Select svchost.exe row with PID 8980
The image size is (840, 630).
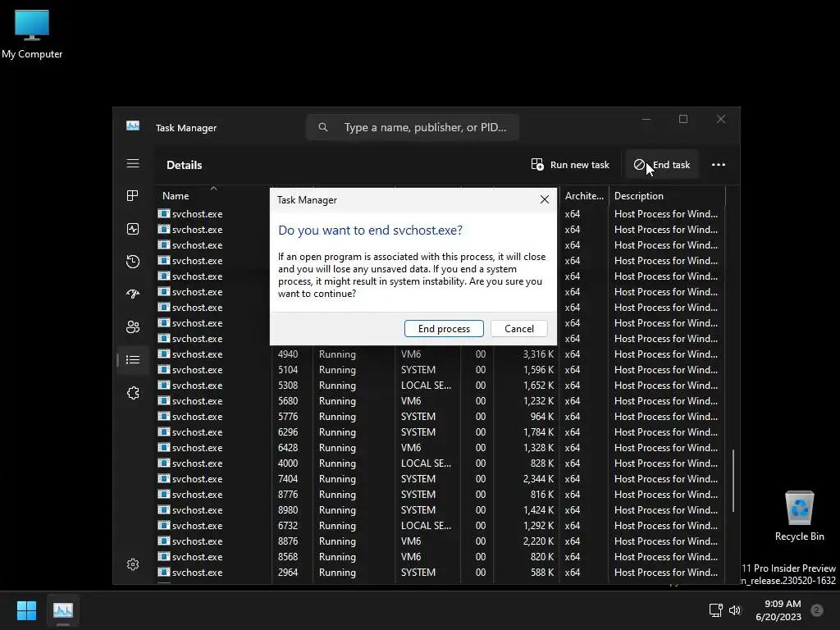point(441,509)
